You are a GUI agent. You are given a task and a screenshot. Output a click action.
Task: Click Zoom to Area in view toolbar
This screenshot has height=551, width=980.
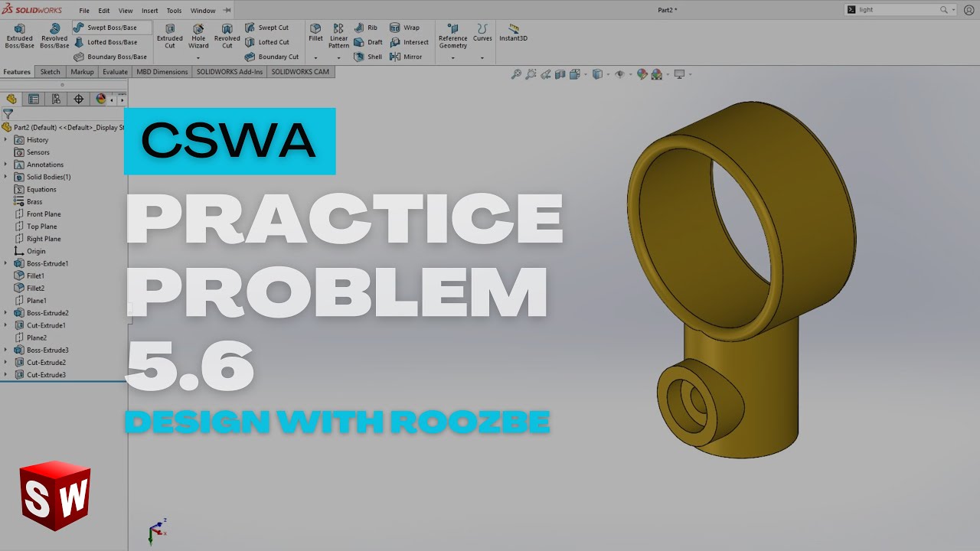pos(531,74)
